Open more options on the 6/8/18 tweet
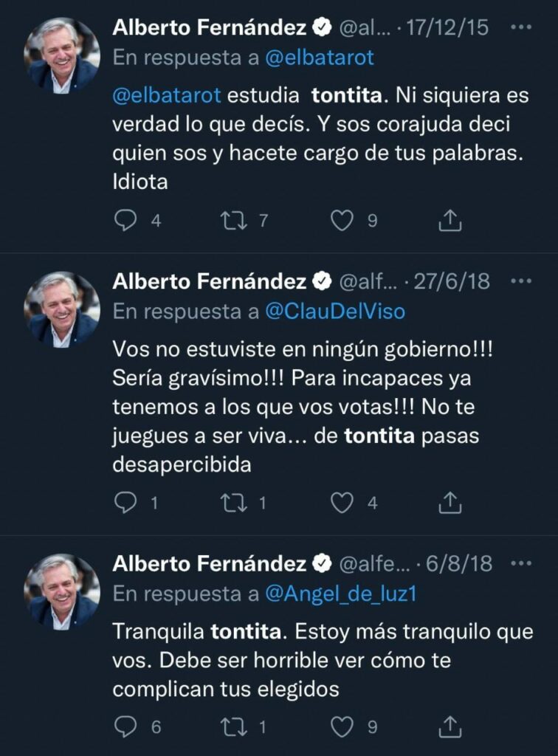The image size is (558, 756). [x=521, y=563]
